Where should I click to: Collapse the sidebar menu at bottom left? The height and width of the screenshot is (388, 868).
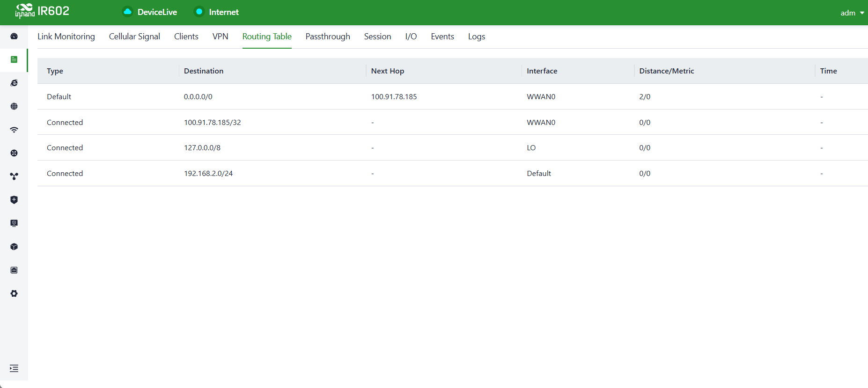14,368
